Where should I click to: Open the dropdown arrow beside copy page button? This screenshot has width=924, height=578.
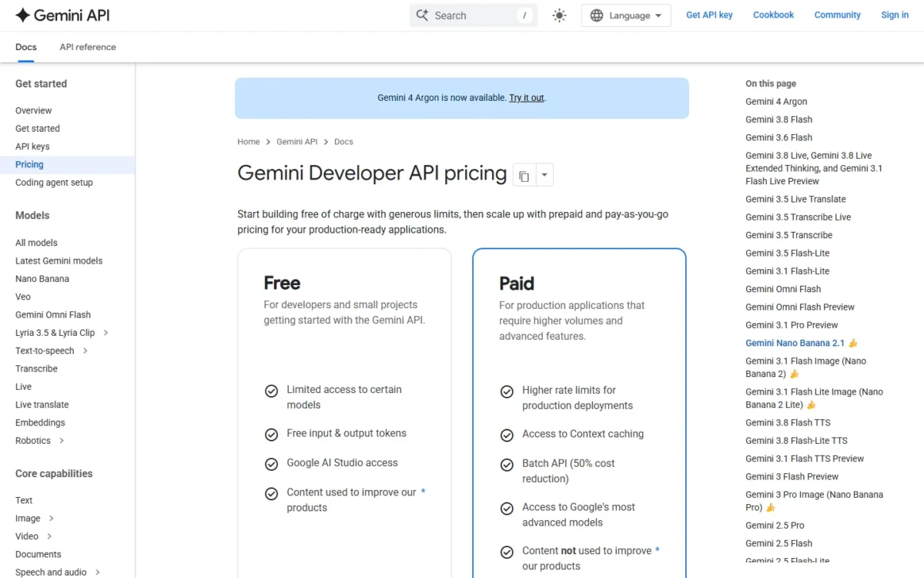point(544,175)
